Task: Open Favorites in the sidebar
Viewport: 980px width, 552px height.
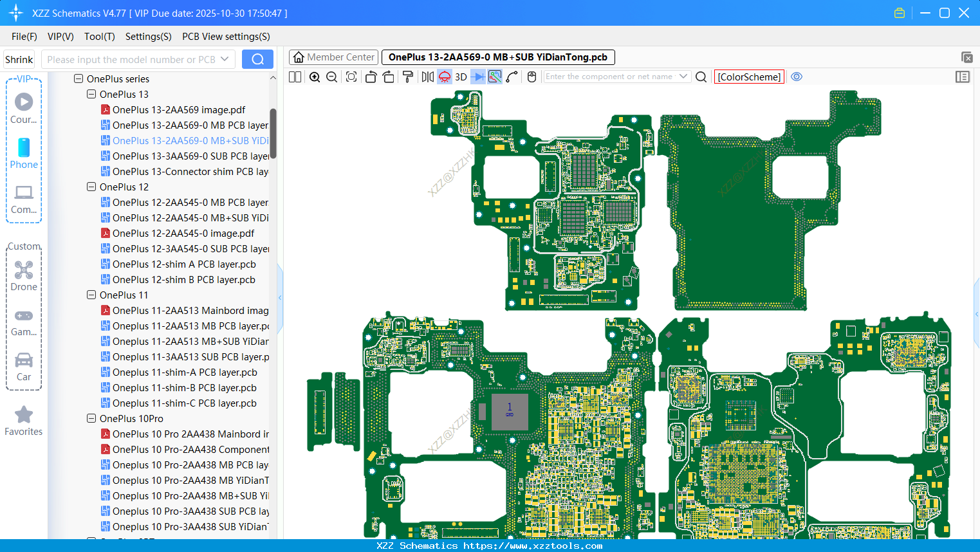Action: pos(24,421)
